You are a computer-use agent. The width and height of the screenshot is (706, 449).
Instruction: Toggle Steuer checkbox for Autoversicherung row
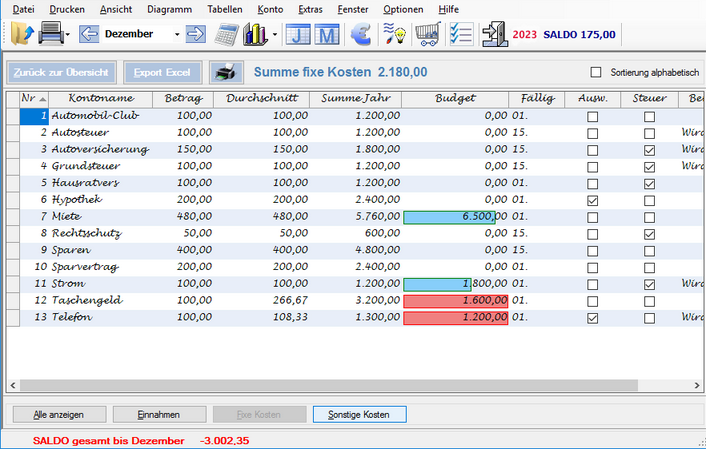pos(649,149)
